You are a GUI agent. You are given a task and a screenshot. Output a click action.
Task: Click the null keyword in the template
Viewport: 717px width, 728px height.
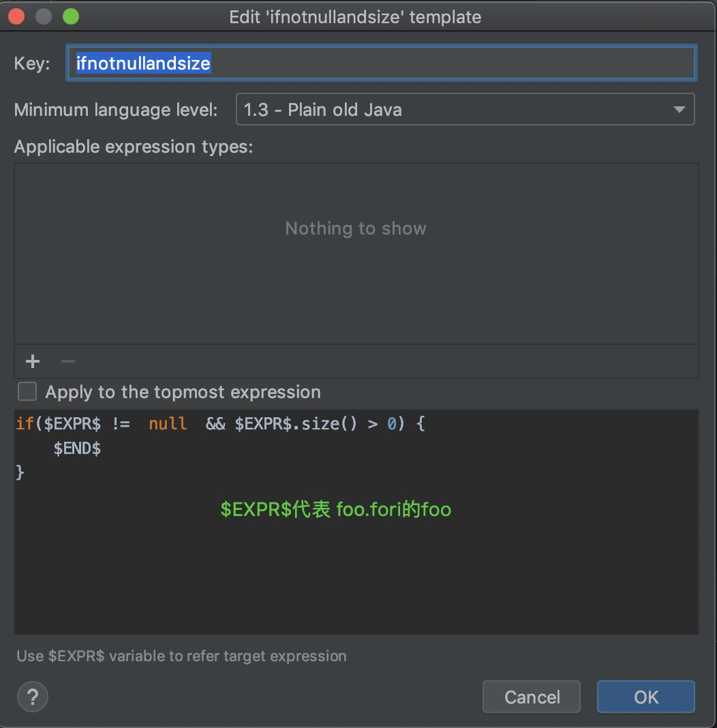point(168,423)
